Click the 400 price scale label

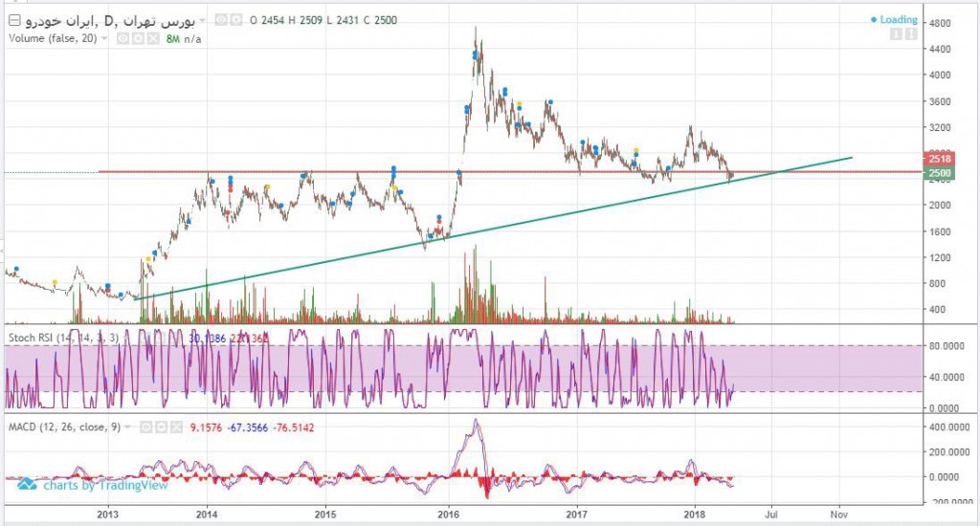pyautogui.click(x=937, y=309)
